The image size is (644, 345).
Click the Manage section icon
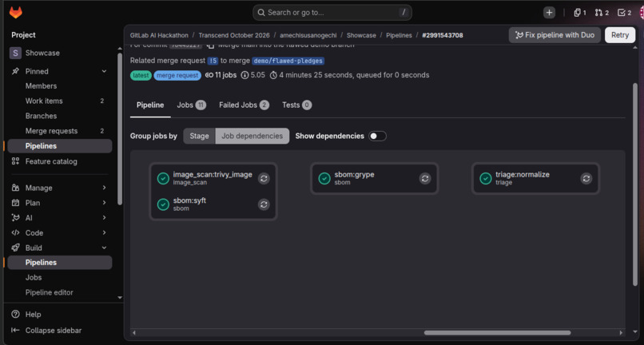click(x=15, y=188)
